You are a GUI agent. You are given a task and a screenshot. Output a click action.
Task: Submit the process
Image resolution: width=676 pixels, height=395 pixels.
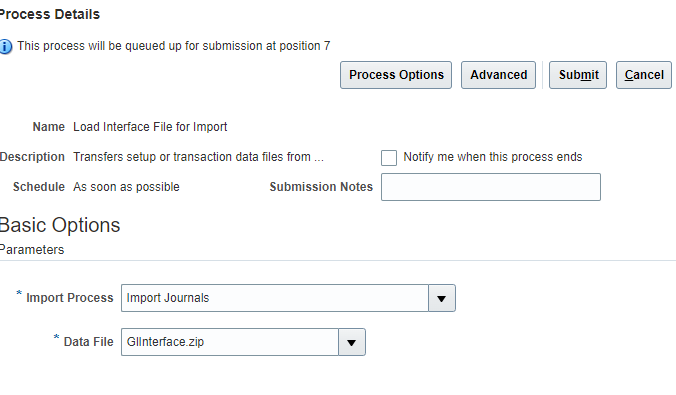pyautogui.click(x=578, y=75)
